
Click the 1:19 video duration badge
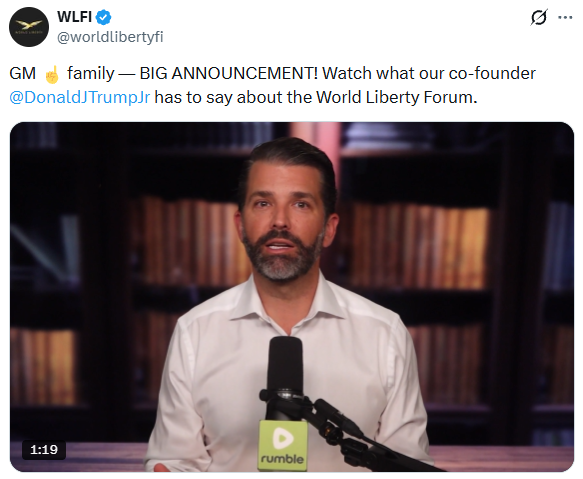44,450
